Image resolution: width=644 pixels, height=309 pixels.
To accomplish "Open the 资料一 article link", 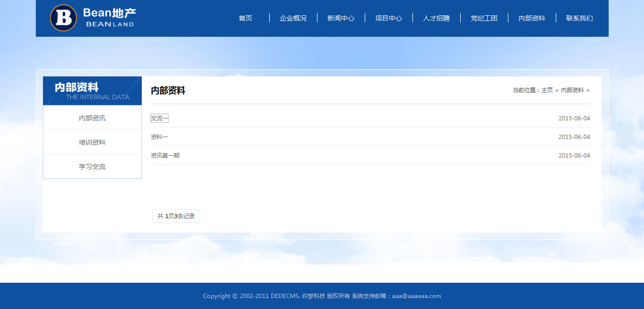I will point(159,137).
